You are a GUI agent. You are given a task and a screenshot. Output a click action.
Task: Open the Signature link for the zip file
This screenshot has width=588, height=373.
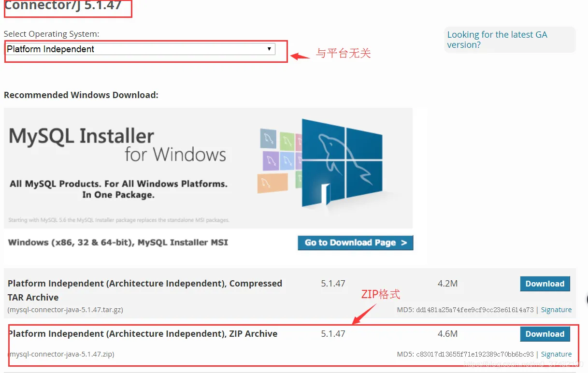pos(556,354)
